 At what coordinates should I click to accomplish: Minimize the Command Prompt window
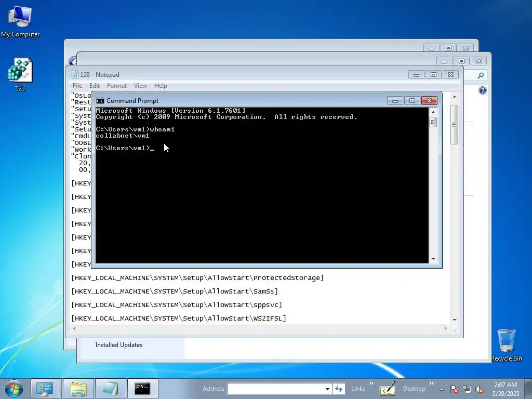click(x=395, y=100)
